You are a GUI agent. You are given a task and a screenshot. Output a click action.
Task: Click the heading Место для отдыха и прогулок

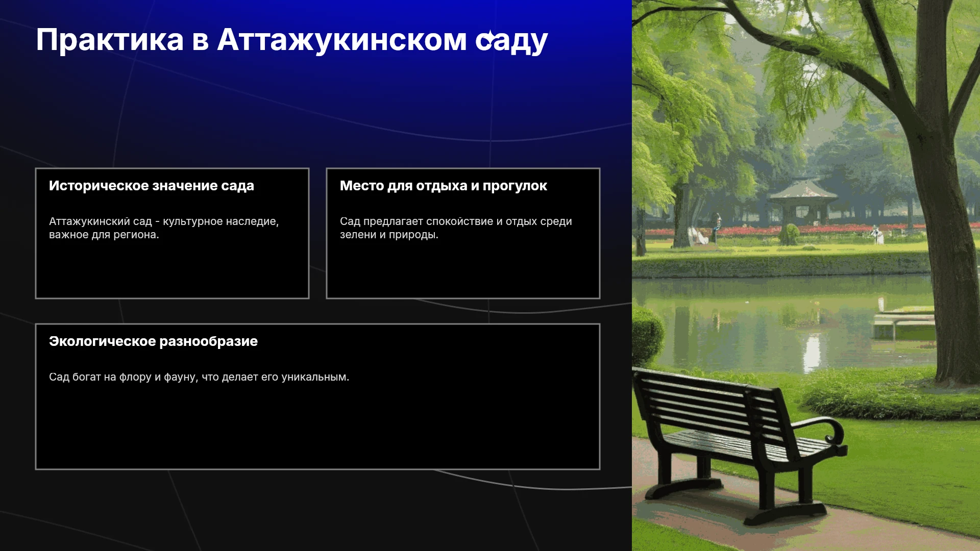coord(444,186)
